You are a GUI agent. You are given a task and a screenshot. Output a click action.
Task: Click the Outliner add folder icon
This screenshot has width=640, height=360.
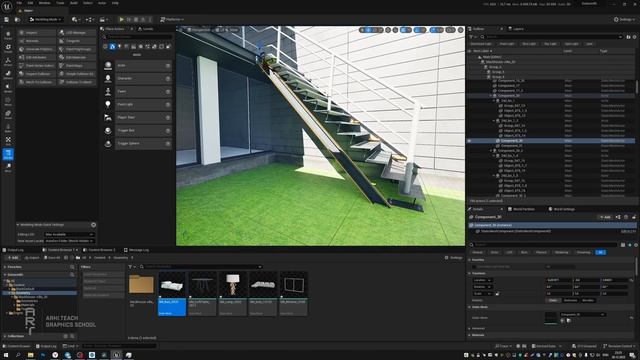pyautogui.click(x=628, y=37)
